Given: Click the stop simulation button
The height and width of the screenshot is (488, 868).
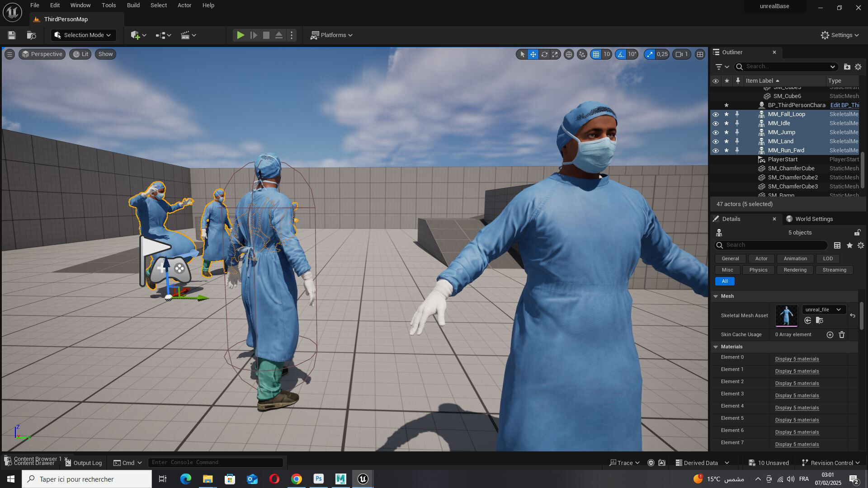Looking at the screenshot, I should point(266,35).
